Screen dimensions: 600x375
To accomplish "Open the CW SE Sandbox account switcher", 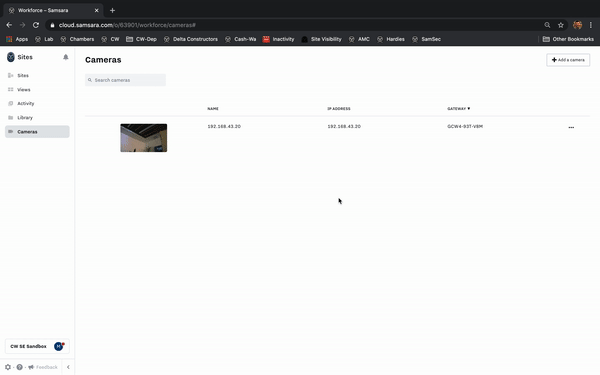I will [x=37, y=346].
